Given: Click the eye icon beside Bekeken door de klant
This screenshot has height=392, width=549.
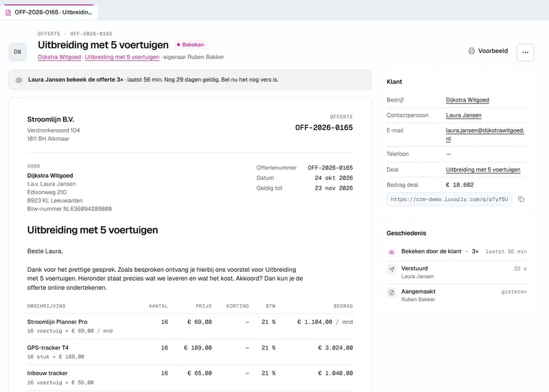Looking at the screenshot, I should click(392, 252).
